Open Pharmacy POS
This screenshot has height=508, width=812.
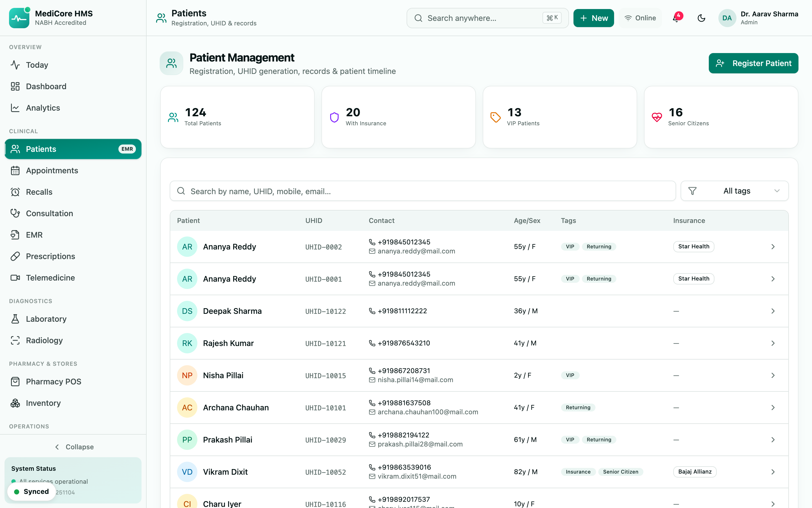click(x=73, y=382)
